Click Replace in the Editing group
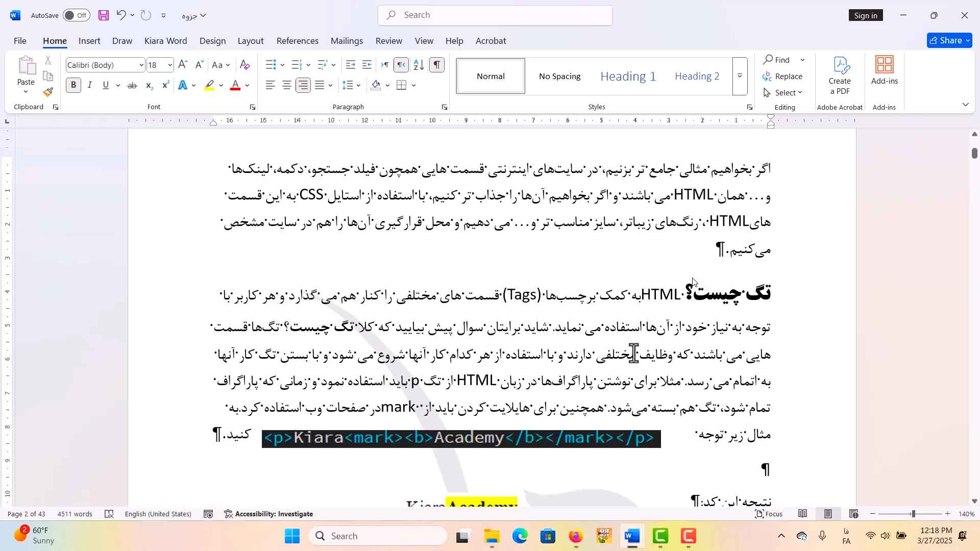Screen dimensions: 980x551 point(783,76)
